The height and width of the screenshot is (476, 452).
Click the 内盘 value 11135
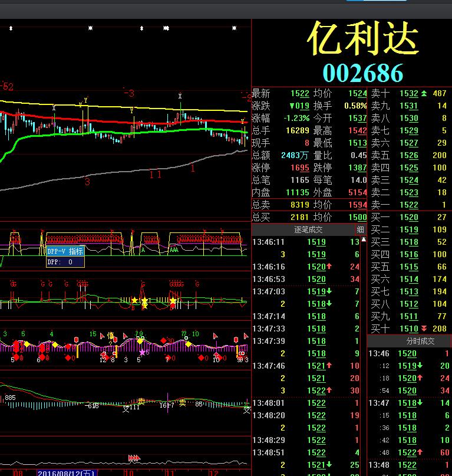(x=297, y=192)
